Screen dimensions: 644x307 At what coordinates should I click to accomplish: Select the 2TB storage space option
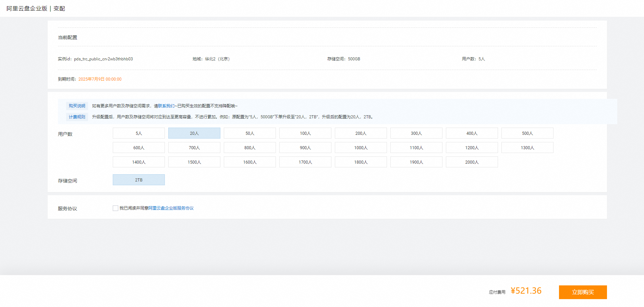(139, 180)
